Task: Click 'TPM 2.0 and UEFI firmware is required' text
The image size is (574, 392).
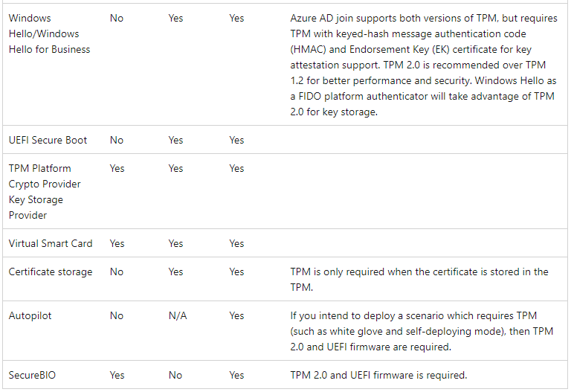Action: tap(378, 375)
